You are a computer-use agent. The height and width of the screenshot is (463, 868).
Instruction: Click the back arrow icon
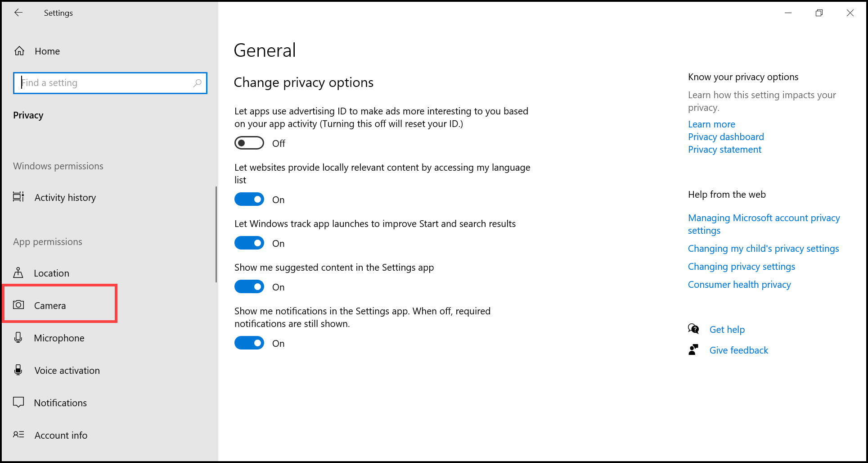click(x=18, y=13)
